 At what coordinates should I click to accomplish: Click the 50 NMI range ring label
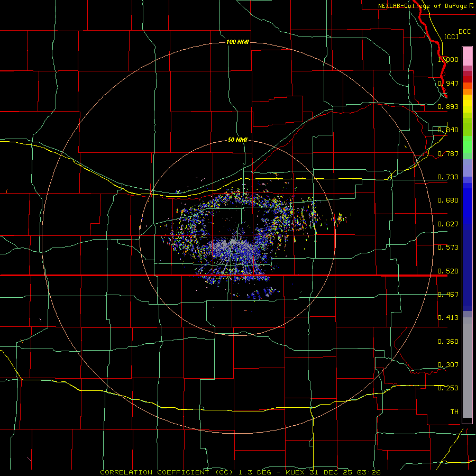point(237,140)
